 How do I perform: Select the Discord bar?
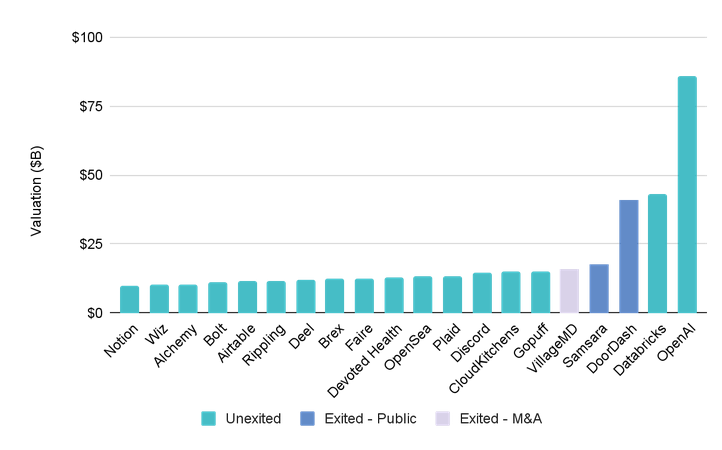point(482,292)
